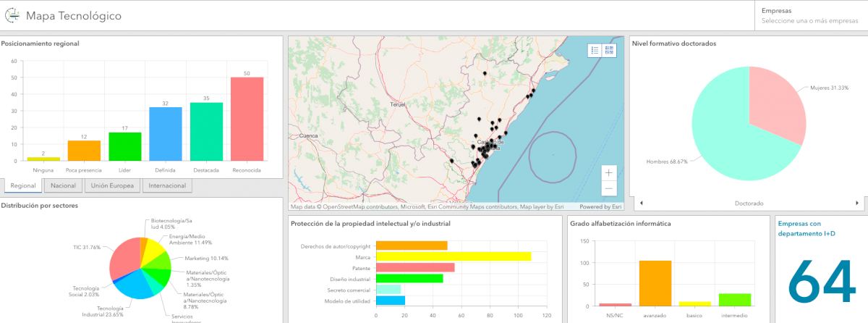Switch to the Unión Europea tab

(x=111, y=186)
